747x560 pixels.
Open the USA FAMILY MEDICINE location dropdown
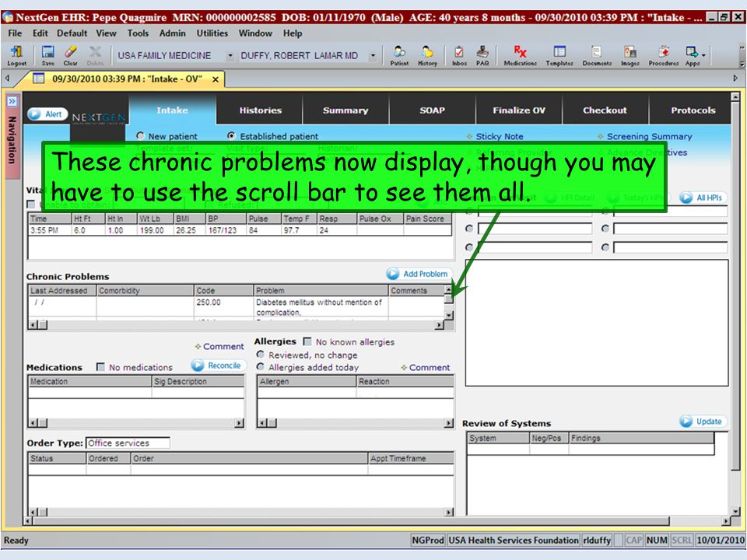click(x=230, y=56)
